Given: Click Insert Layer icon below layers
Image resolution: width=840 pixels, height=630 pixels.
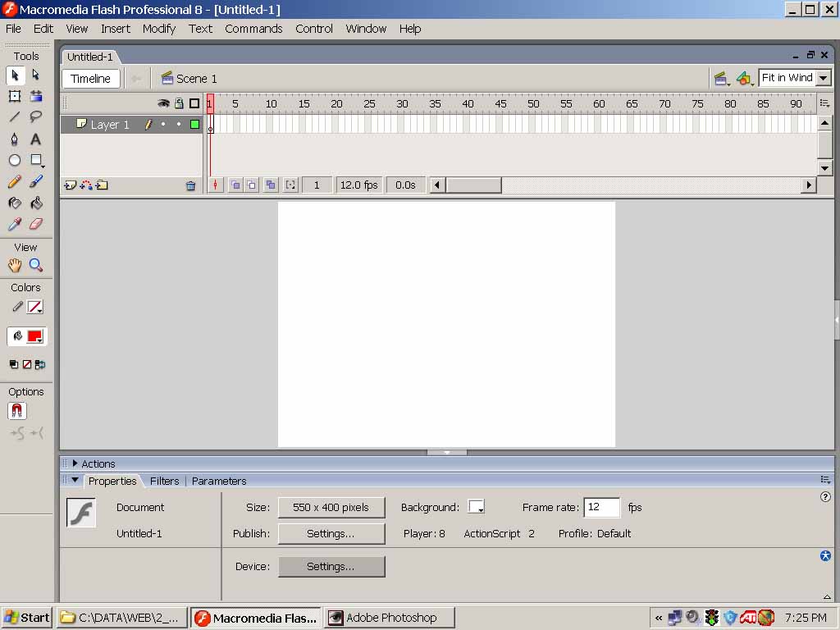Looking at the screenshot, I should coord(71,185).
